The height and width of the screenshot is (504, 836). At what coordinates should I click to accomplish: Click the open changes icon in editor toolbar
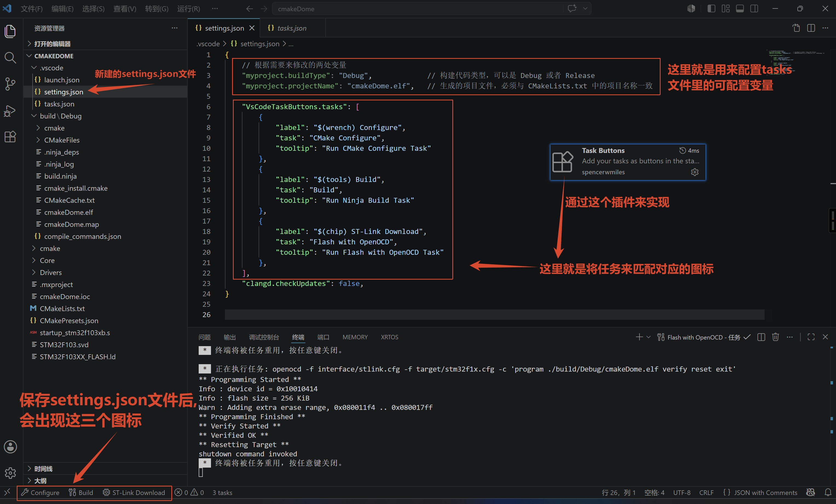[796, 28]
